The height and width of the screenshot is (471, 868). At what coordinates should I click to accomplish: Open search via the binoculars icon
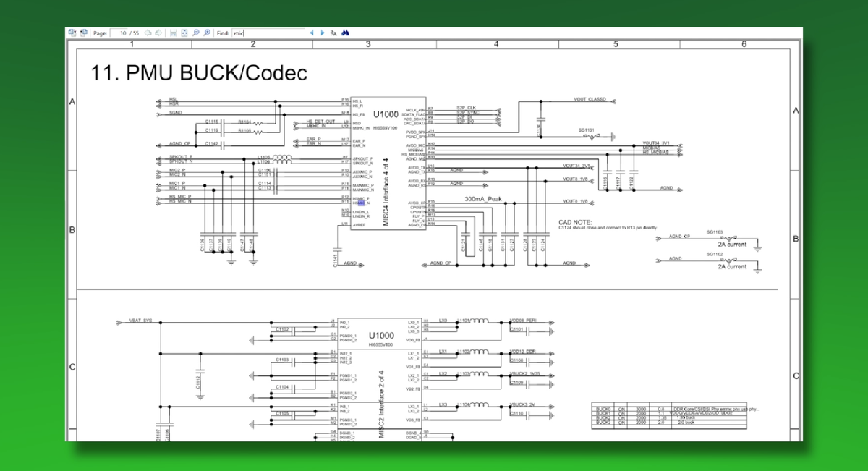[345, 33]
